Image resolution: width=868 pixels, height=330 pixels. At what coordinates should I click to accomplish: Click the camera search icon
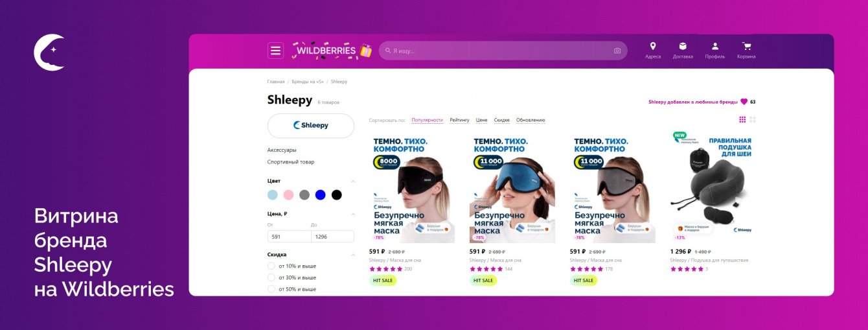[617, 51]
